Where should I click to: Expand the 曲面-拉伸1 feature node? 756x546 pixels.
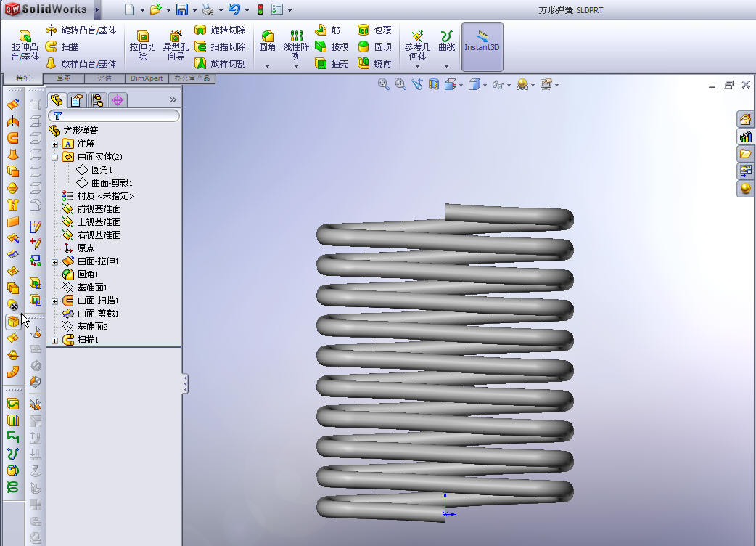tap(55, 262)
